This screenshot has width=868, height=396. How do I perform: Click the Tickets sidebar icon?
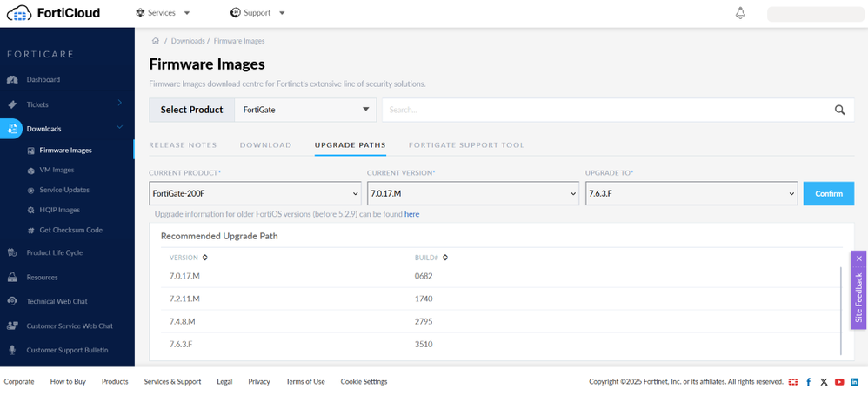click(12, 104)
